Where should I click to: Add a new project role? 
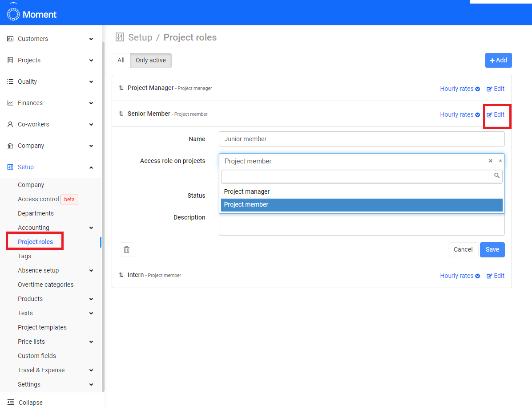(498, 61)
